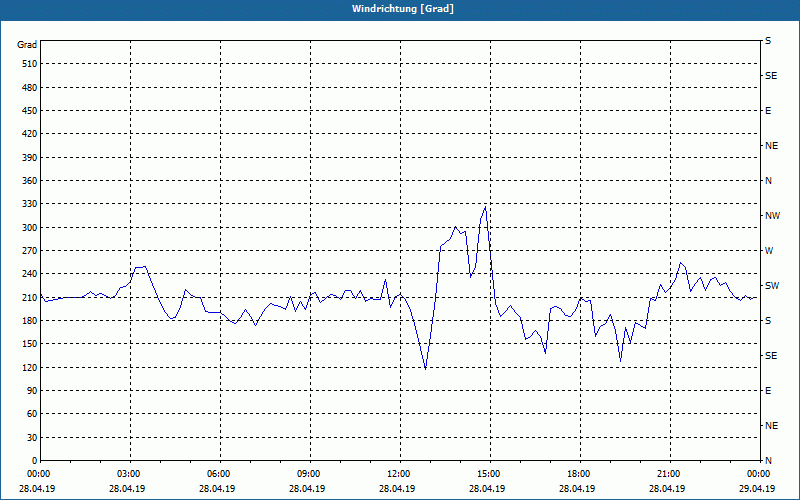800x500 pixels.
Task: Select the E compass label level with 90
Action: 768,391
